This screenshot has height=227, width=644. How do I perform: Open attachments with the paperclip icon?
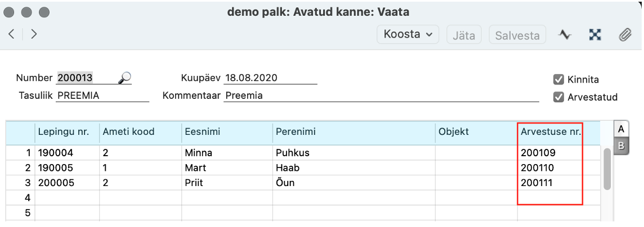pos(625,35)
